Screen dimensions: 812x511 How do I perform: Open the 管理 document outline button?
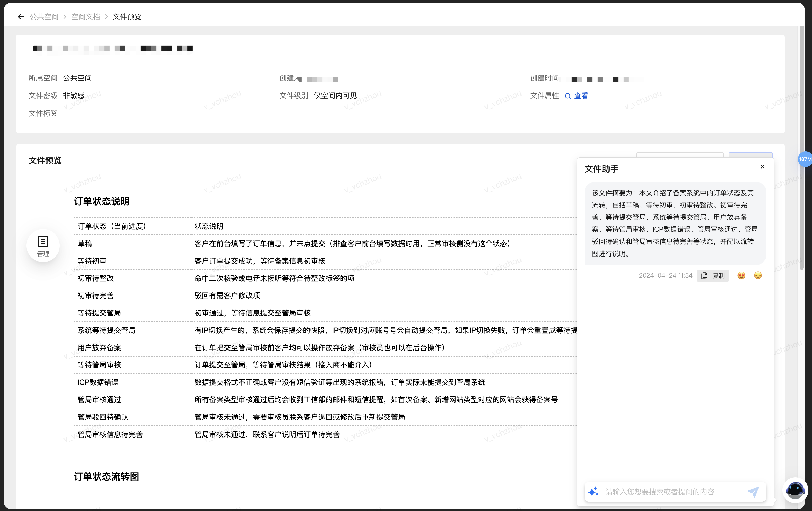pyautogui.click(x=43, y=246)
